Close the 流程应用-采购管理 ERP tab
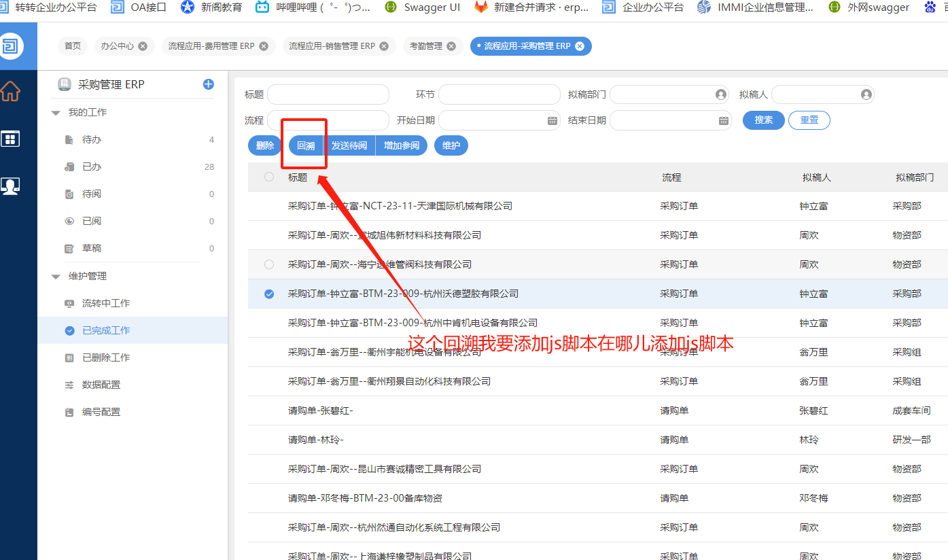 pyautogui.click(x=580, y=46)
